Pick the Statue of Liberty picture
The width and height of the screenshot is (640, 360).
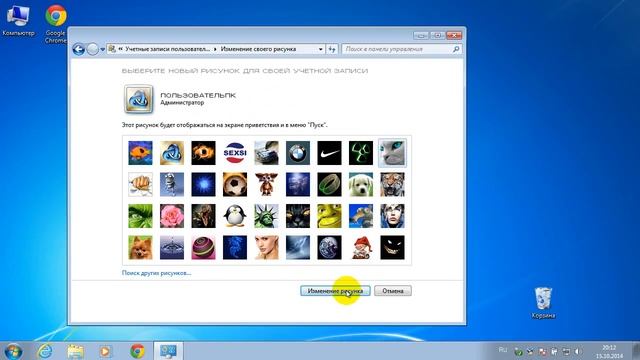click(266, 216)
